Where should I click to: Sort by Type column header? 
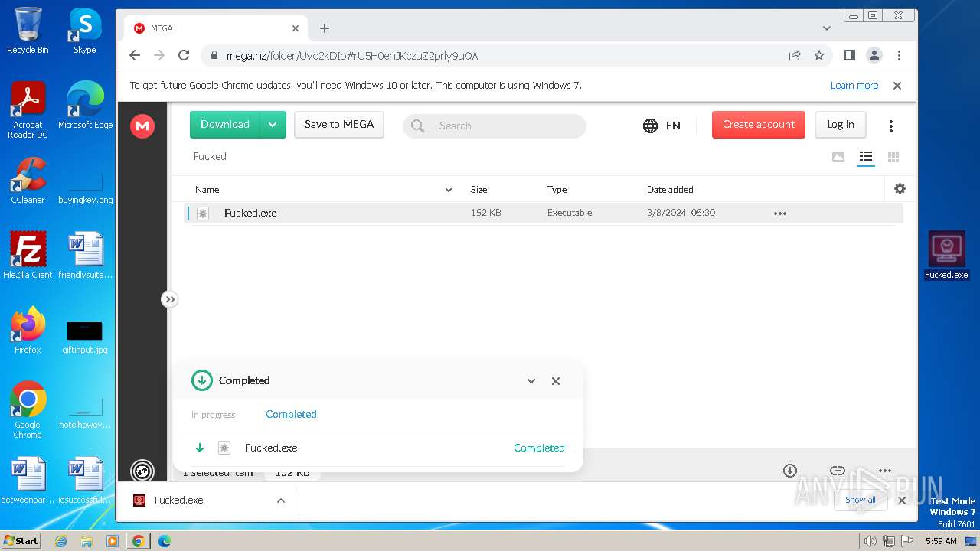tap(557, 190)
